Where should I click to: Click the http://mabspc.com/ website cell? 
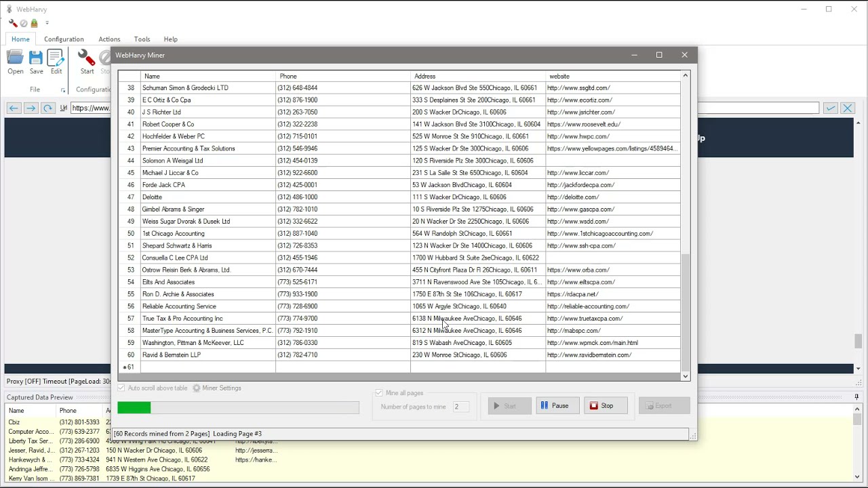(x=613, y=331)
